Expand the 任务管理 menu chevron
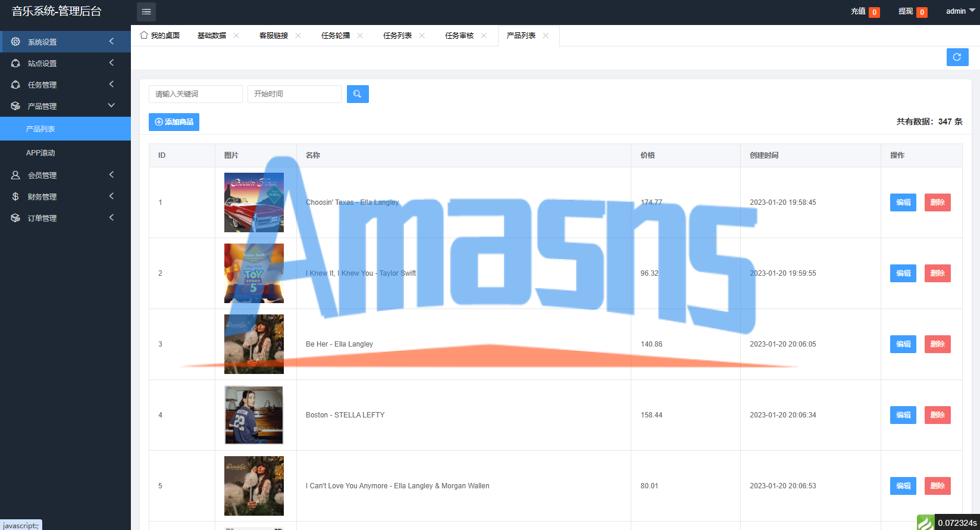Screen dimensions: 980x530 [111, 84]
